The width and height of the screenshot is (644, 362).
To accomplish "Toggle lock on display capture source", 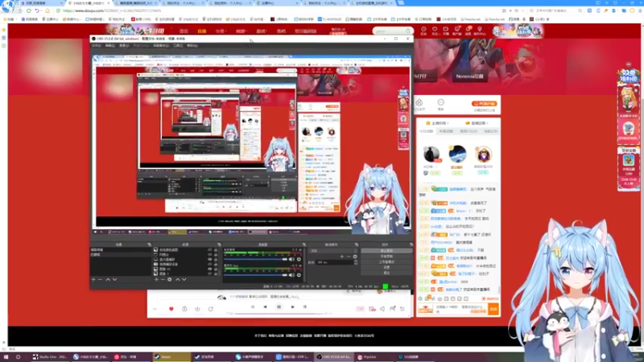I will coord(216,259).
